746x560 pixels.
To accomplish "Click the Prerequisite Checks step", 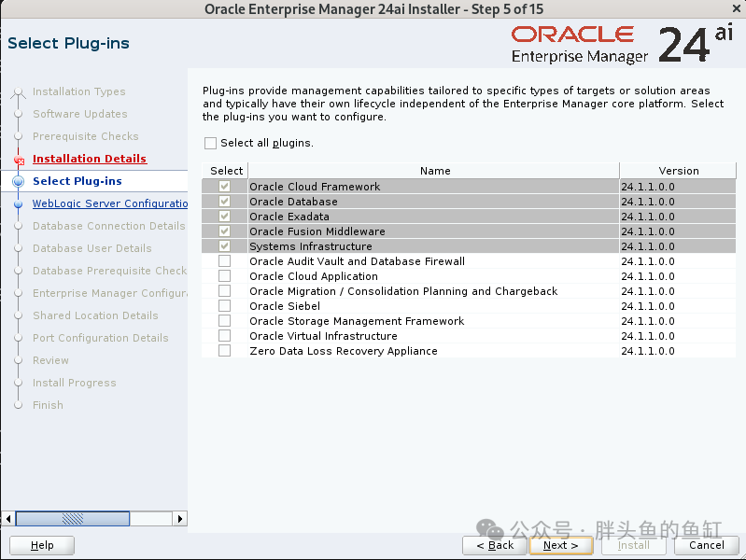I will click(x=86, y=136).
